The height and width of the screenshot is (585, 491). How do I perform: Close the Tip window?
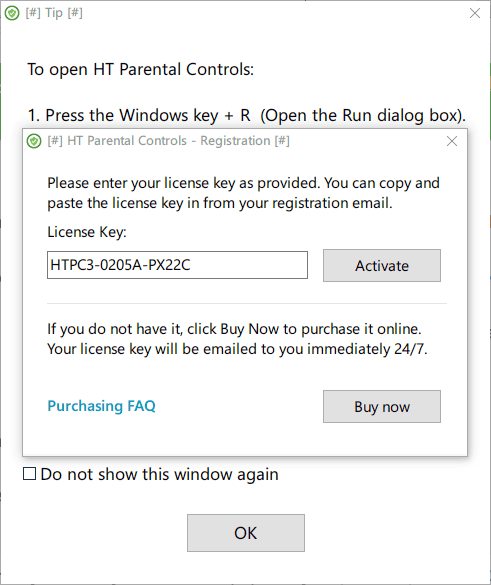point(475,13)
